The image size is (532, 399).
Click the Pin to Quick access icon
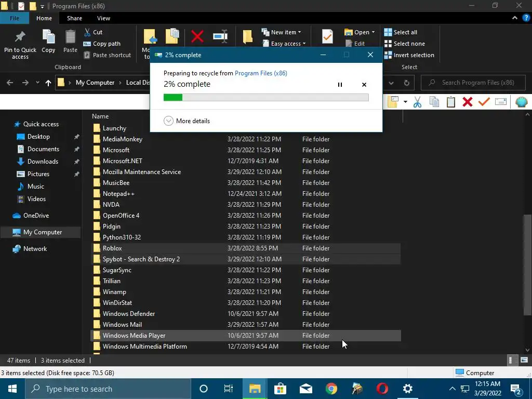coord(20,37)
